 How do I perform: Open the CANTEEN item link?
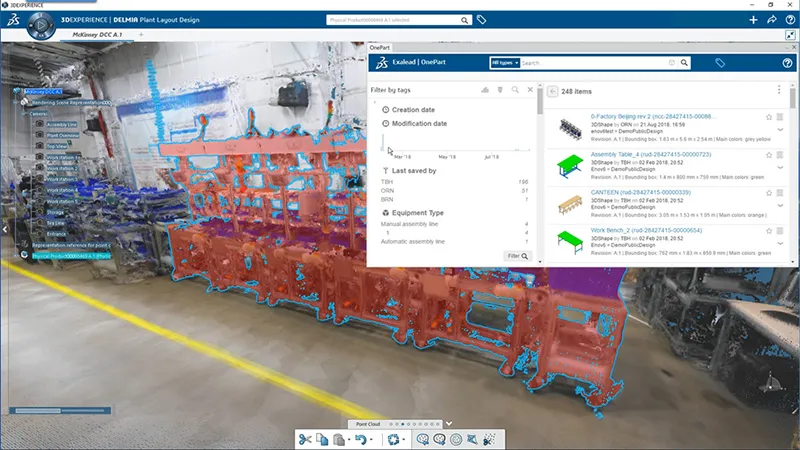(x=618, y=193)
